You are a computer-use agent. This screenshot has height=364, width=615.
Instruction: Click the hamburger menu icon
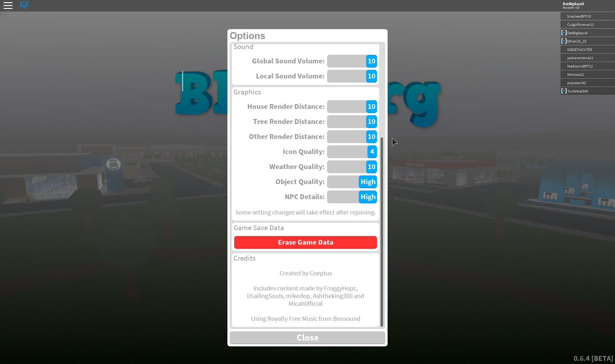[x=8, y=5]
